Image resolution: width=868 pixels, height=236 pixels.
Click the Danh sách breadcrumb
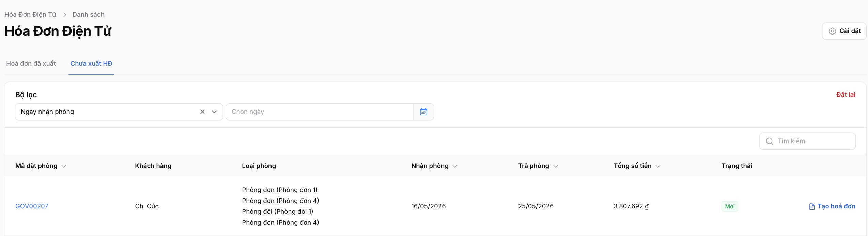click(88, 15)
